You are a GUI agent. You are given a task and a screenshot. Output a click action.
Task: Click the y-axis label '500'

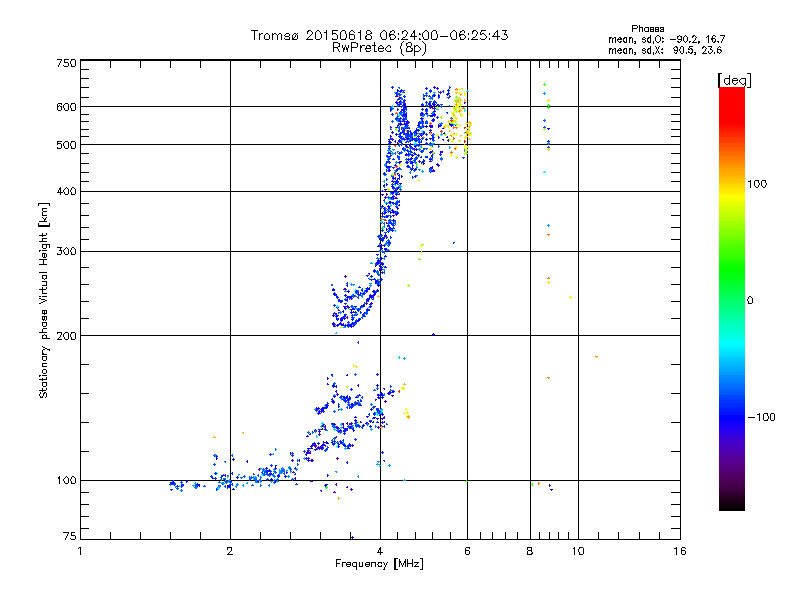click(x=66, y=145)
